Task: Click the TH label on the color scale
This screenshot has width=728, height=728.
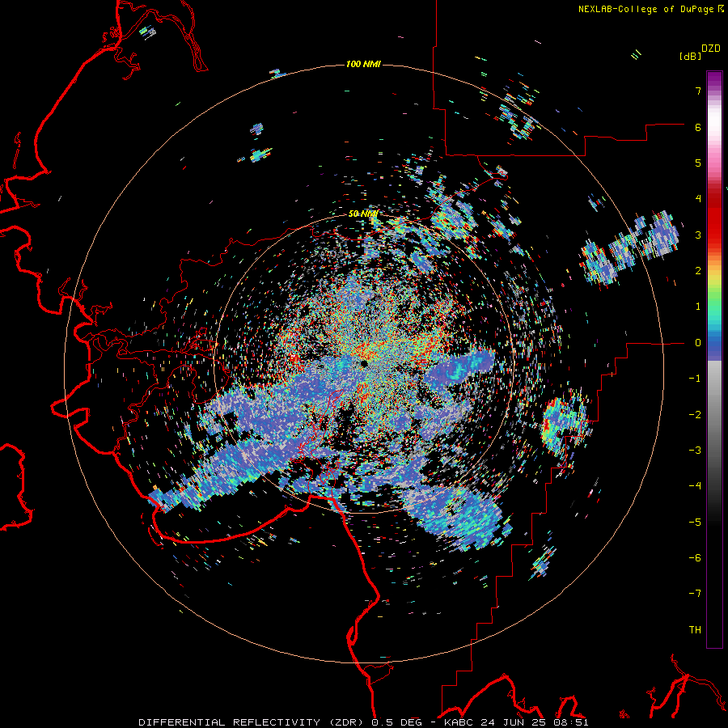Action: point(695,630)
